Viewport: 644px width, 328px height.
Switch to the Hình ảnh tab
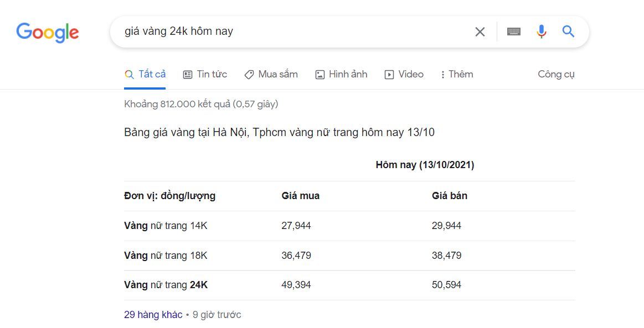(341, 74)
